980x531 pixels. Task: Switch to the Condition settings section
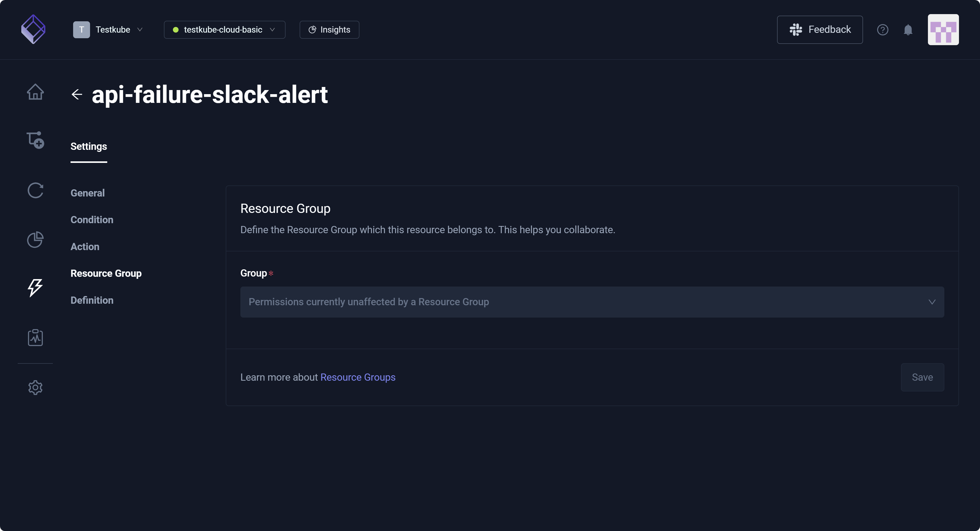(92, 220)
